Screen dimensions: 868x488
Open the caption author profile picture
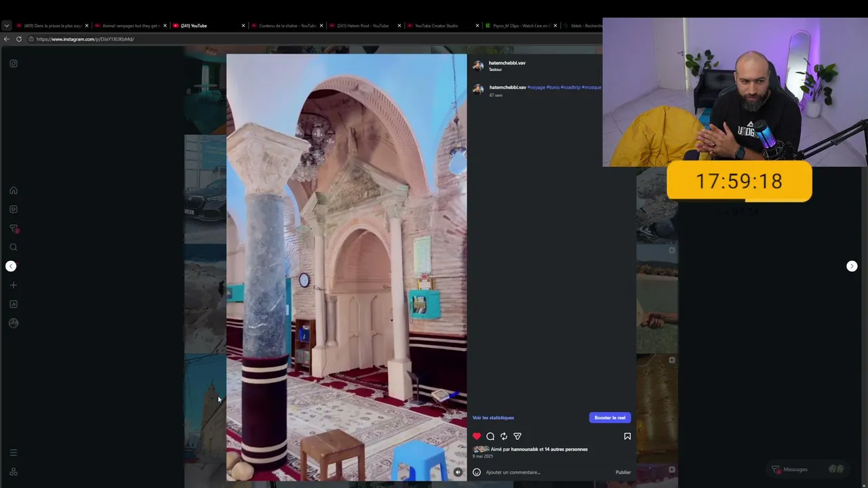478,89
